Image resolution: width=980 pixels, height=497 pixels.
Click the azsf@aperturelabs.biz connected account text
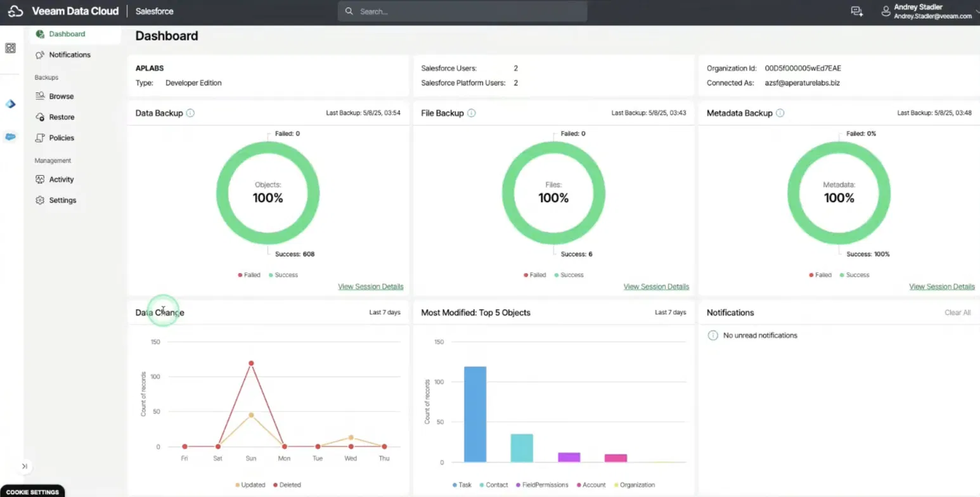[x=802, y=83]
